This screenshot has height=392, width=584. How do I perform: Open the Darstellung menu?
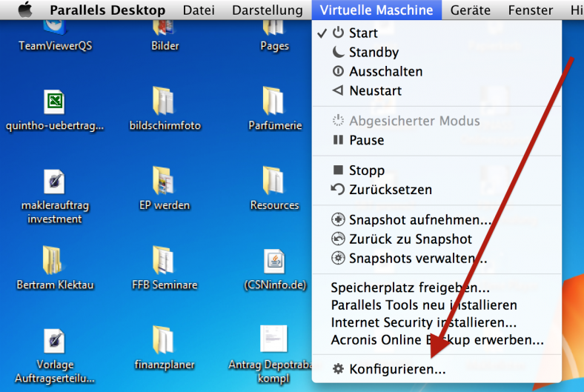click(x=268, y=10)
